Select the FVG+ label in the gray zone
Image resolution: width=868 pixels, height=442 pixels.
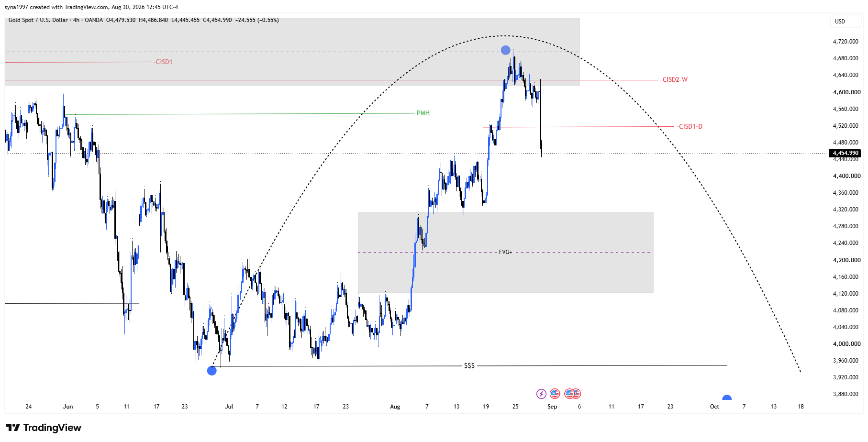coord(505,252)
